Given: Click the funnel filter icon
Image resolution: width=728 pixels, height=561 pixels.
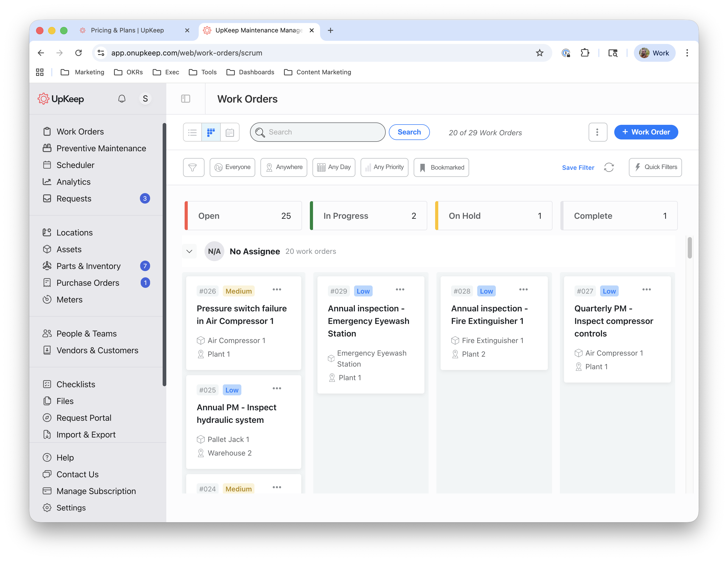Looking at the screenshot, I should (x=193, y=167).
